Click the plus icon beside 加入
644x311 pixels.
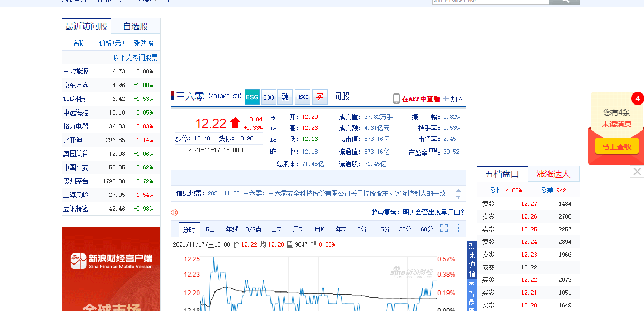coord(446,99)
